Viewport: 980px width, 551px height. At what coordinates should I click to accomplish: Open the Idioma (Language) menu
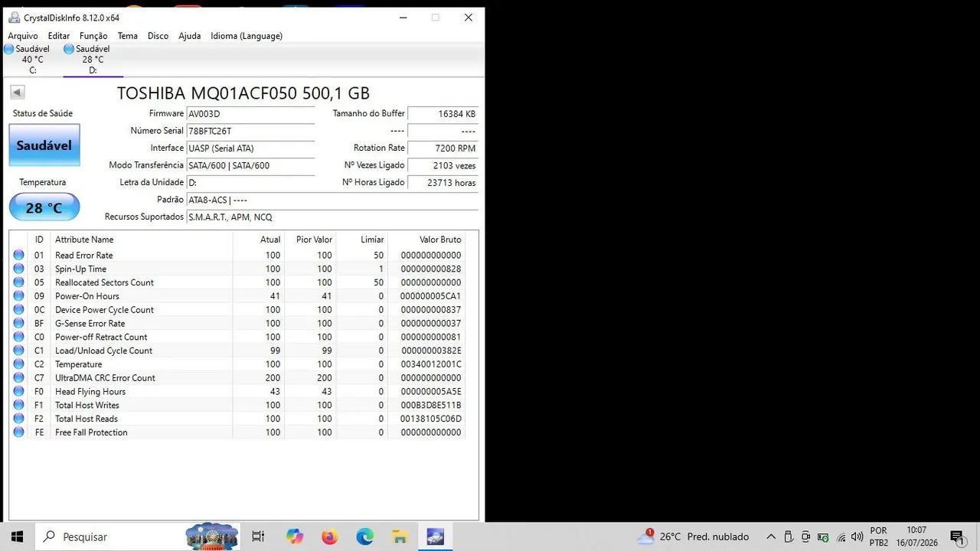tap(247, 36)
